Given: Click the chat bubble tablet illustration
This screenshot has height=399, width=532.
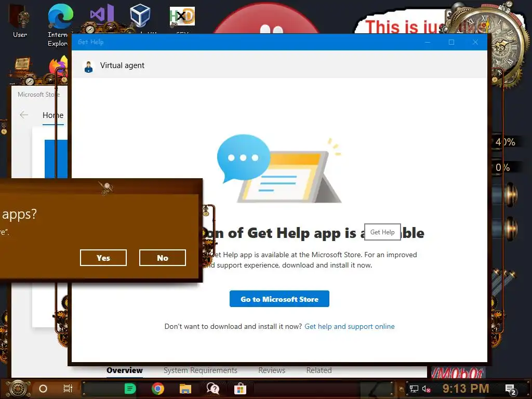Looking at the screenshot, I should 279,169.
